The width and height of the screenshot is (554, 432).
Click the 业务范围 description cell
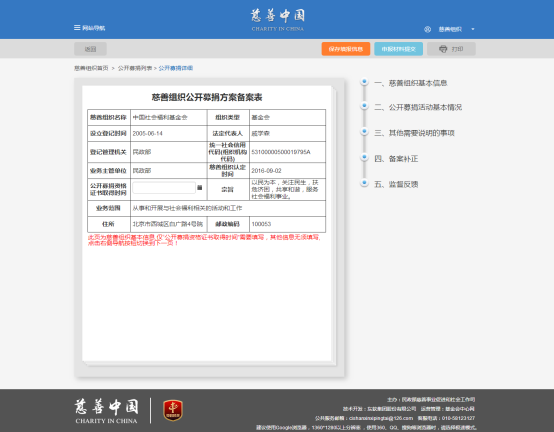(228, 208)
